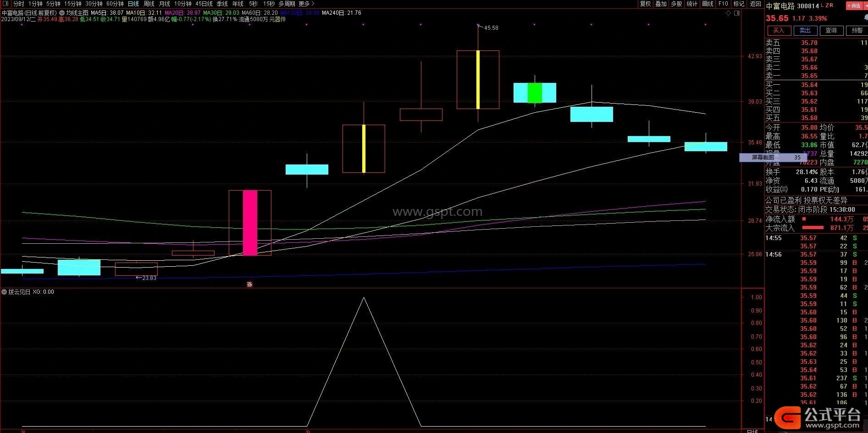The width and height of the screenshot is (868, 433).
Task: Select the 10分钟 period
Action: (182, 4)
